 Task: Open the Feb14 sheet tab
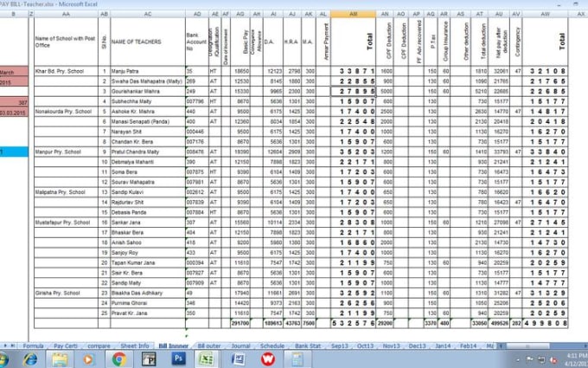469,345
